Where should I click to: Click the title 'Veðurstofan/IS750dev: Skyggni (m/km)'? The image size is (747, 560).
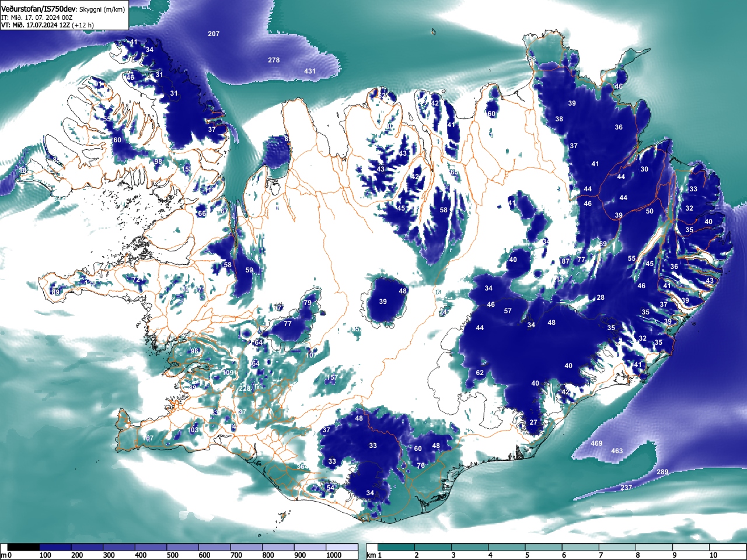pyautogui.click(x=64, y=9)
